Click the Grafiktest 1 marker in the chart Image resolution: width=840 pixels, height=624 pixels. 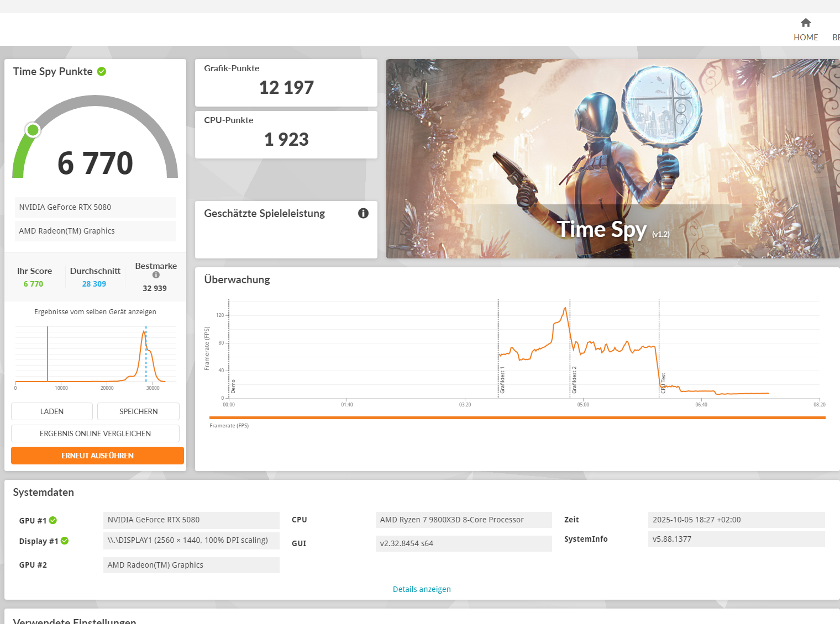(x=502, y=380)
